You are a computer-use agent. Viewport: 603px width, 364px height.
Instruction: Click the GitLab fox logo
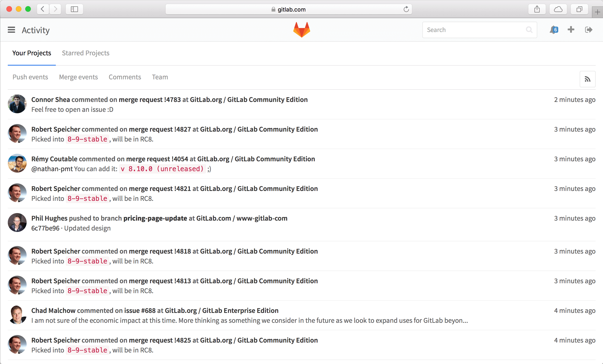coord(301,30)
